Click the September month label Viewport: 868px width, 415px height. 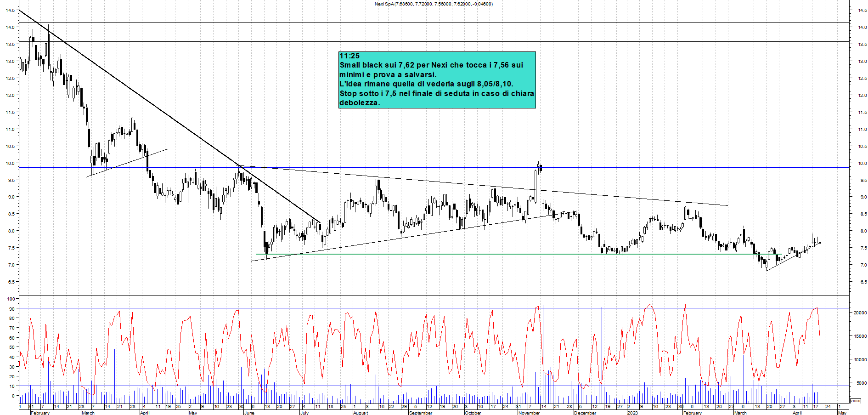click(x=421, y=413)
